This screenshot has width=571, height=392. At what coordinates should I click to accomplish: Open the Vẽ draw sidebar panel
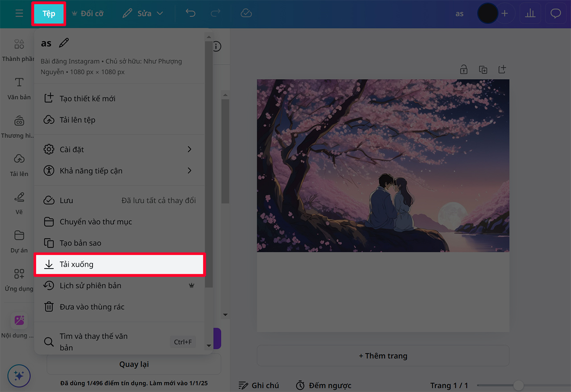[x=19, y=203]
